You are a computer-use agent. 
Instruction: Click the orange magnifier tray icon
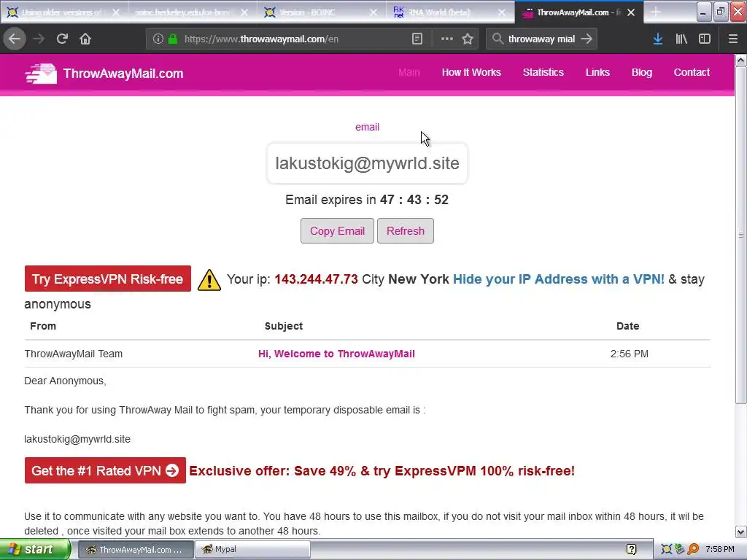click(x=693, y=550)
